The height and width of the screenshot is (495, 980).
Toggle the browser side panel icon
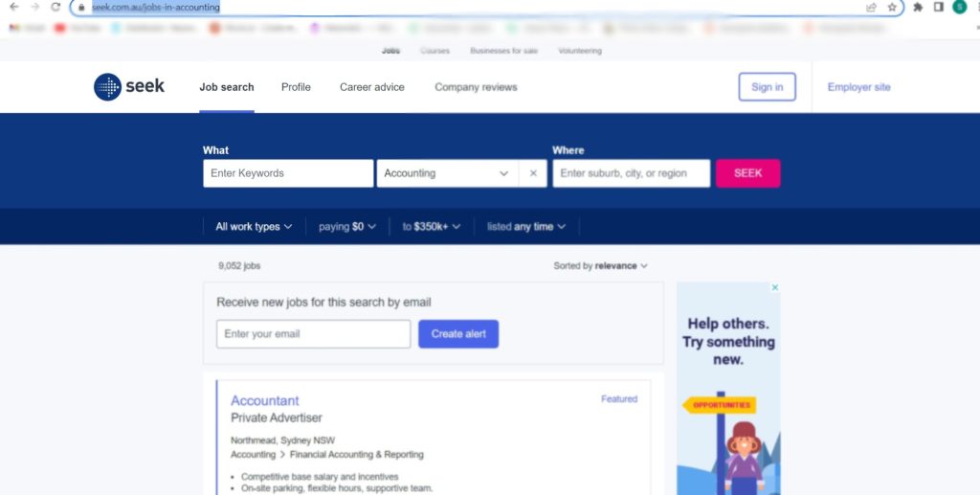pos(938,7)
